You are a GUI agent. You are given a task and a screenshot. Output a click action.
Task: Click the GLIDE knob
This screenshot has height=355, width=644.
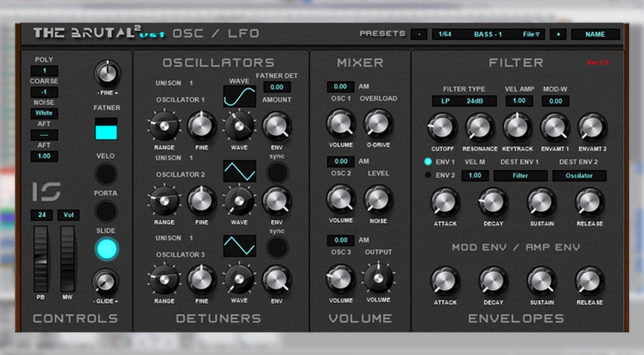pyautogui.click(x=105, y=282)
